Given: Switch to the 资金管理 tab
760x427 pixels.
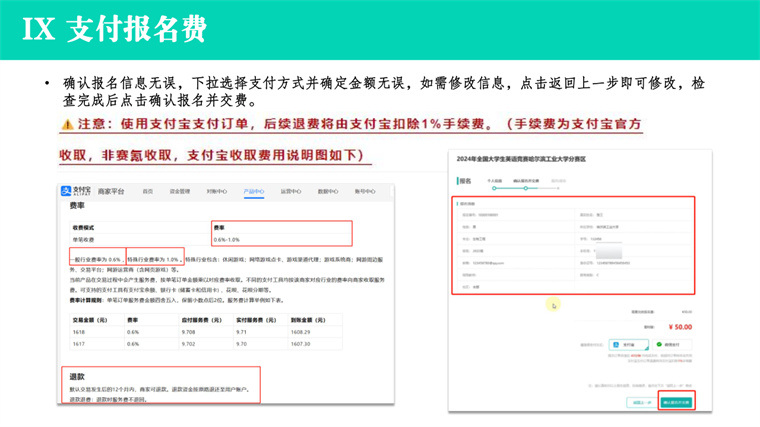Looking at the screenshot, I should coord(180,191).
